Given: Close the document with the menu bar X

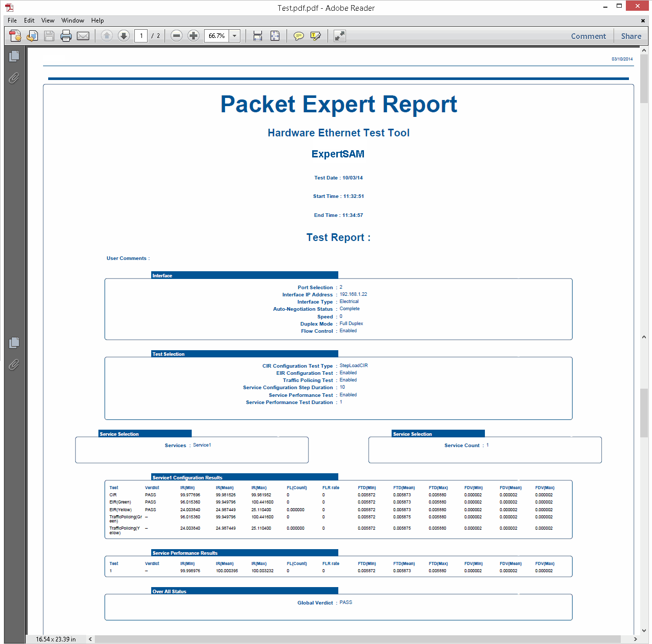Looking at the screenshot, I should click(643, 21).
